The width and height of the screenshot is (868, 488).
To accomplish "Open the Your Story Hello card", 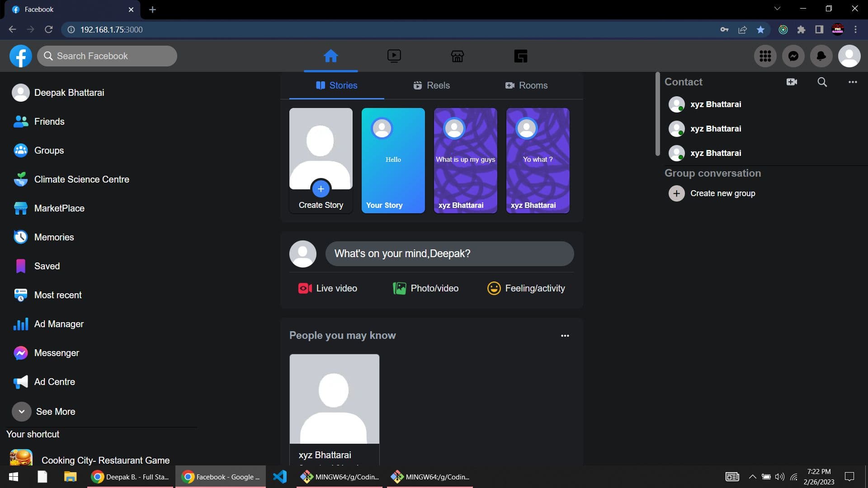I will coord(393,160).
